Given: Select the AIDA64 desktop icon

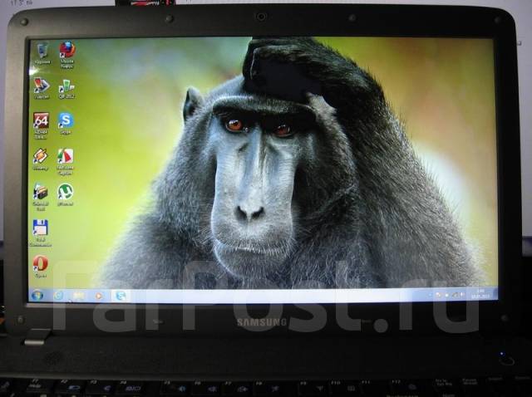Looking at the screenshot, I should 41,122.
